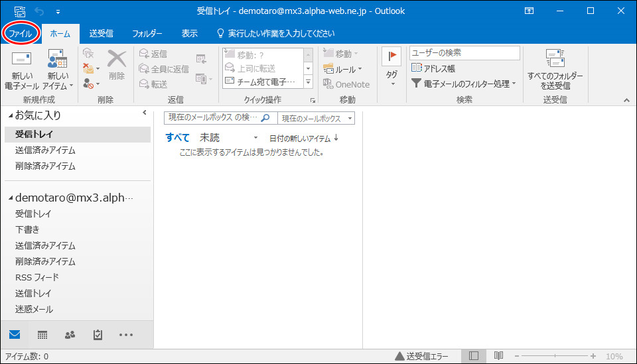Open more navigation options ellipsis
Screen dimensions: 637x364
pyautogui.click(x=126, y=335)
